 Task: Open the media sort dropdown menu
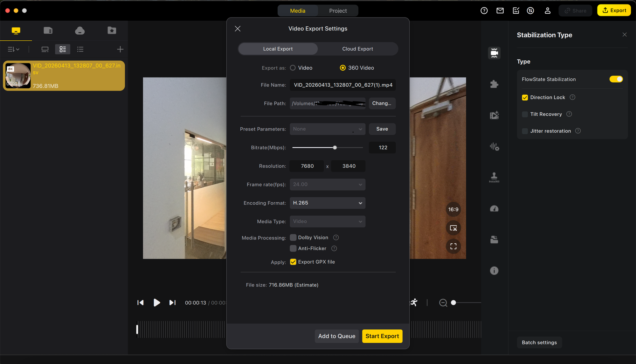tap(14, 49)
